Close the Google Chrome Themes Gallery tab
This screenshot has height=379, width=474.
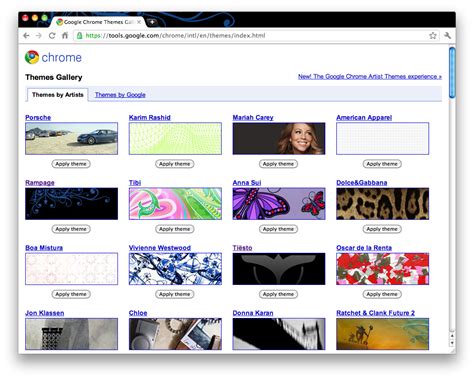coord(139,22)
